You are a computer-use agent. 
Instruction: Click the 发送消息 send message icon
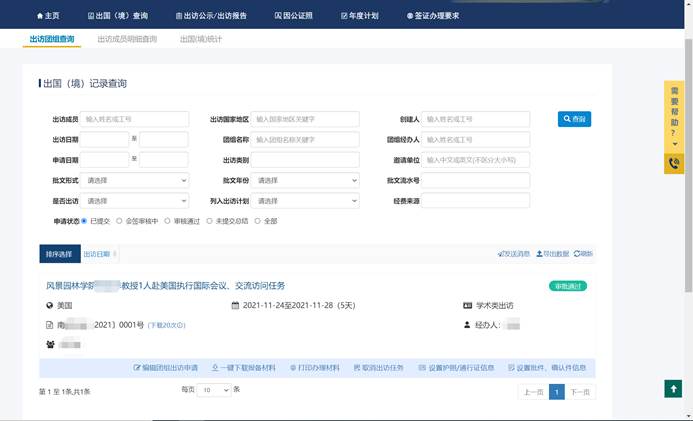(x=500, y=254)
